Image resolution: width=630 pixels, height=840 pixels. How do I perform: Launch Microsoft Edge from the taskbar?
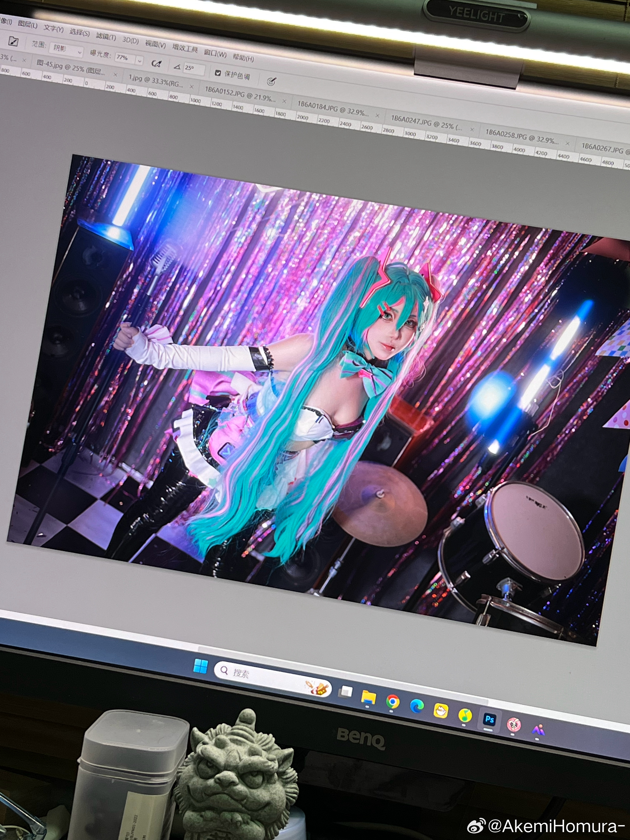[417, 706]
